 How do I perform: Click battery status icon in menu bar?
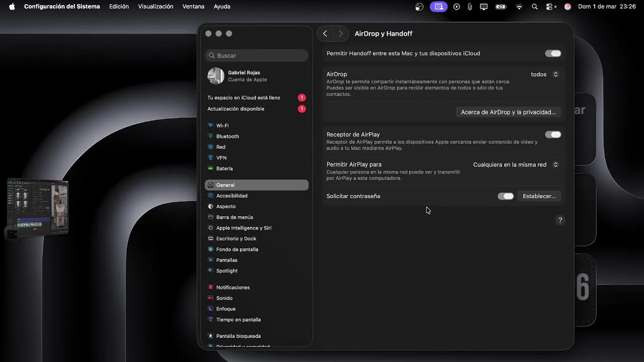pos(501,7)
